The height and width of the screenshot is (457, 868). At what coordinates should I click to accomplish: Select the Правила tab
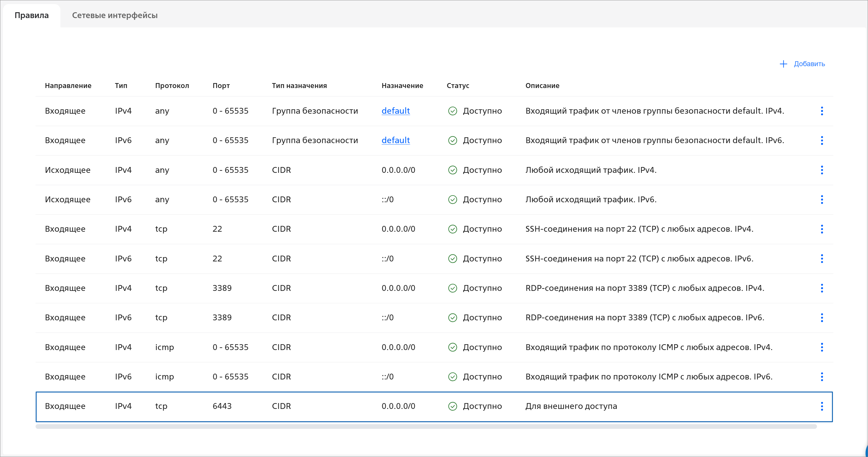click(x=32, y=15)
